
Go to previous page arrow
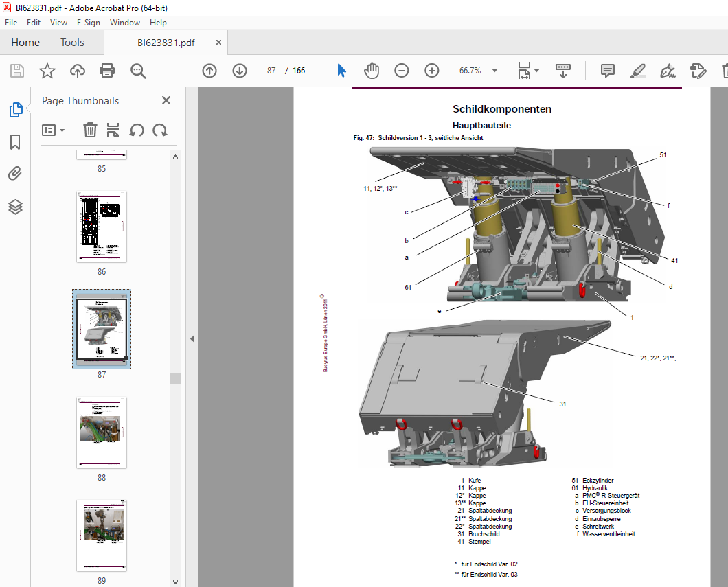[x=209, y=71]
